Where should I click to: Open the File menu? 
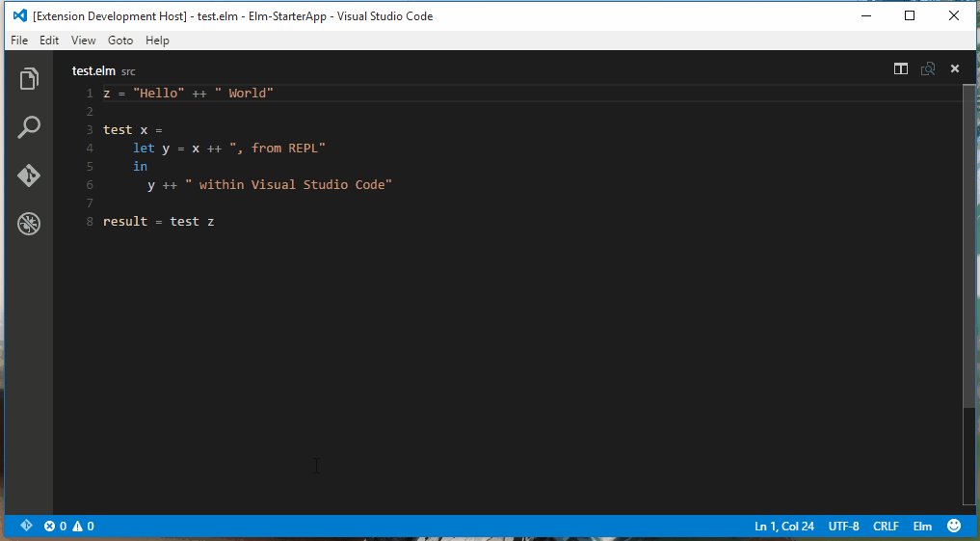tap(19, 41)
